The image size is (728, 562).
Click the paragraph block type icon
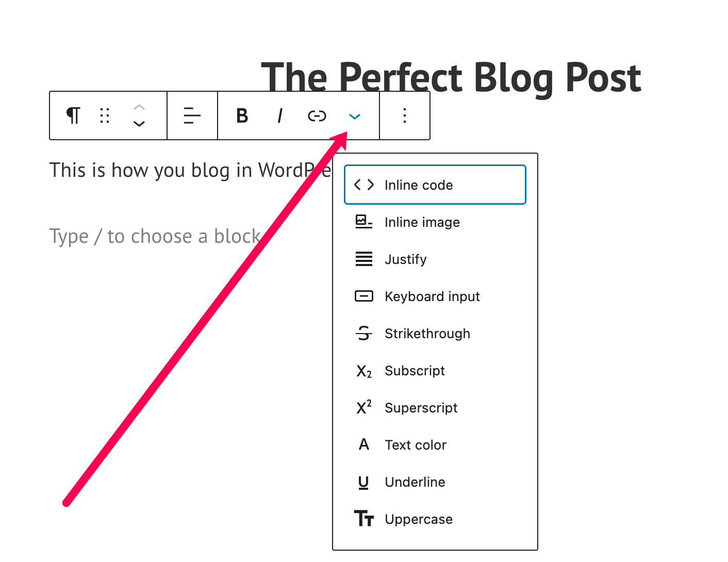[x=74, y=115]
